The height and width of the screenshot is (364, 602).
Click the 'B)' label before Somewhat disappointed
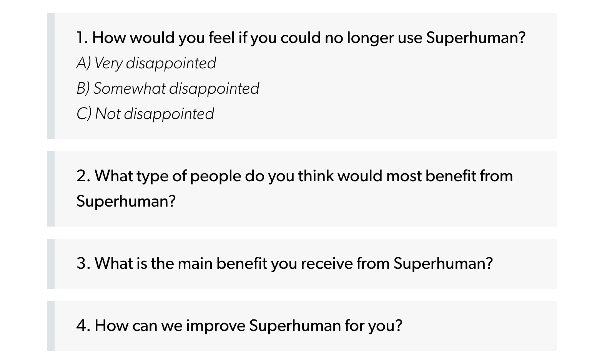83,88
